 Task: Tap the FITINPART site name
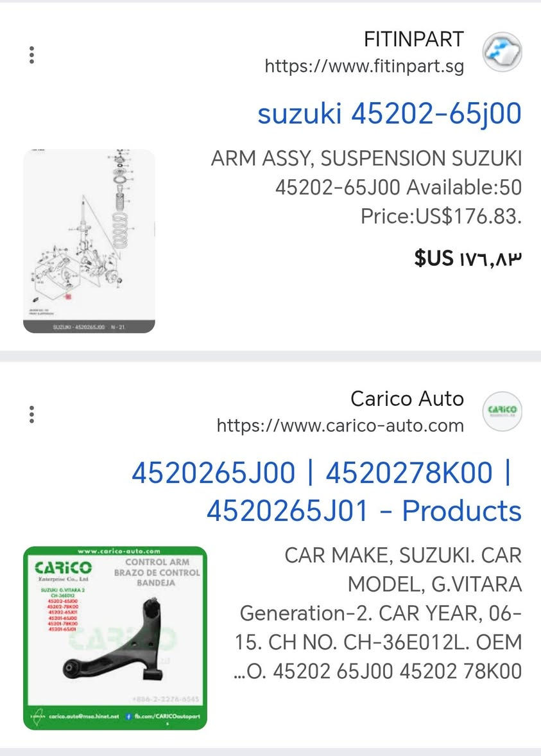tap(413, 39)
